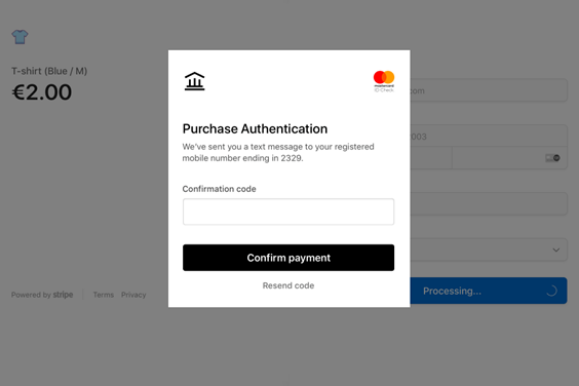Screen dimensions: 579x386
Task: Select the card number field ending in 003
Action: click(x=489, y=136)
